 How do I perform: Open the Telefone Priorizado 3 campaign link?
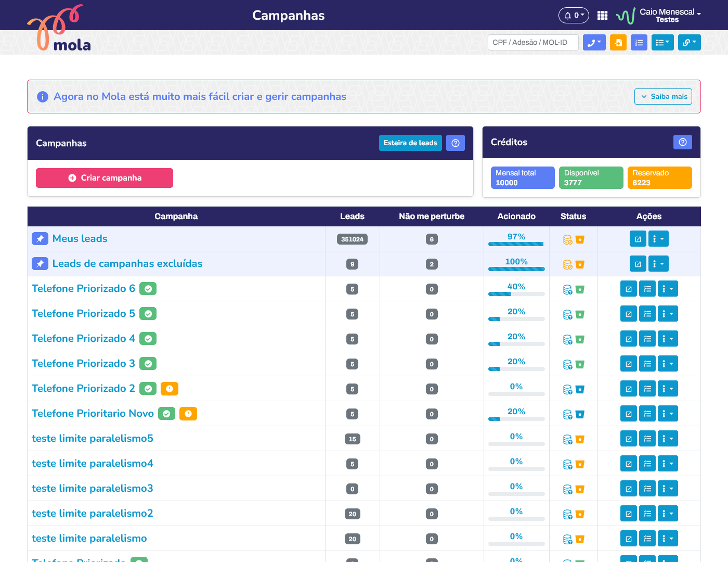point(83,364)
